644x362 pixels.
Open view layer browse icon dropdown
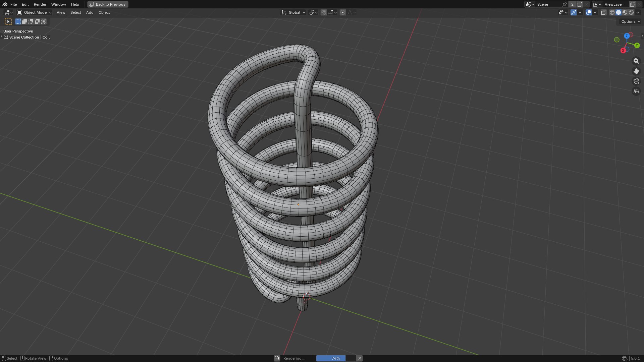click(597, 4)
